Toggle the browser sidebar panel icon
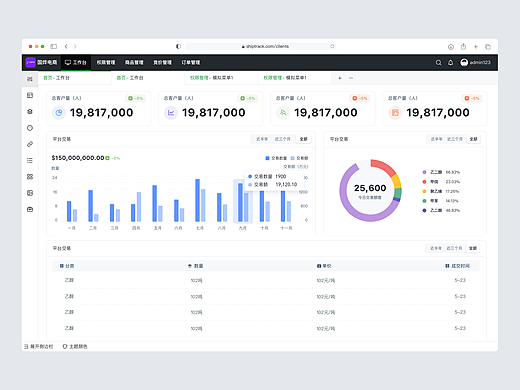This screenshot has height=390, width=520. point(54,46)
